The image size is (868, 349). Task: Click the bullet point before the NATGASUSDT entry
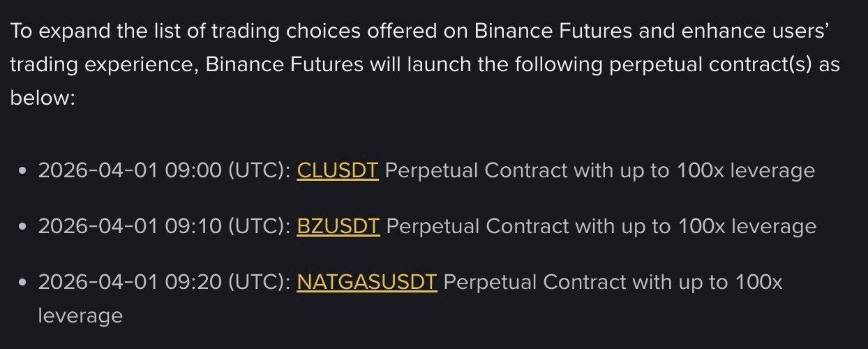pos(24,283)
